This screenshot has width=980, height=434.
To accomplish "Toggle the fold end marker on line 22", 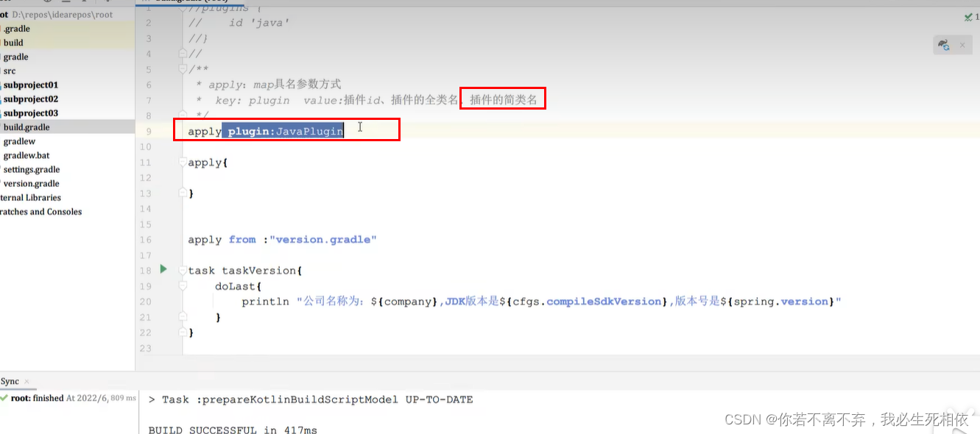I will [183, 332].
